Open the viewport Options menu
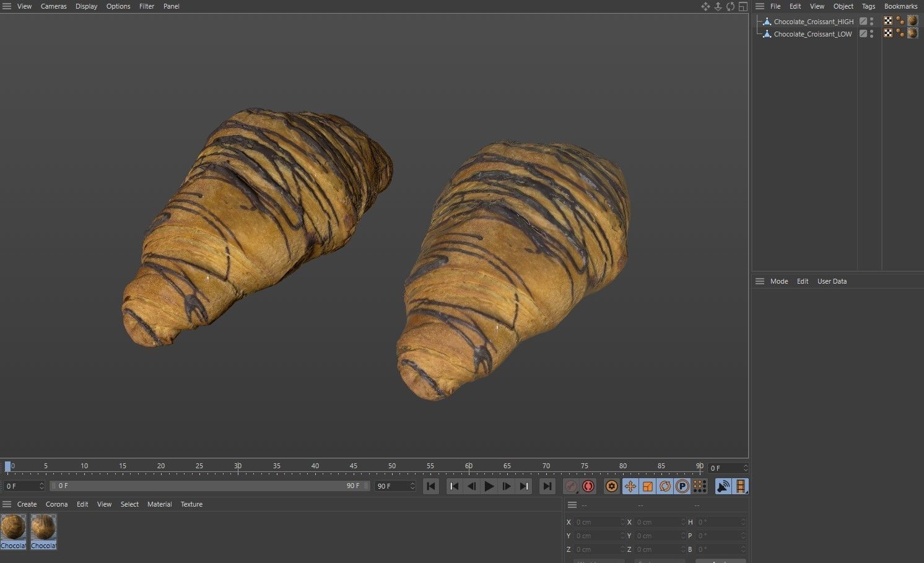This screenshot has width=924, height=563. tap(118, 6)
